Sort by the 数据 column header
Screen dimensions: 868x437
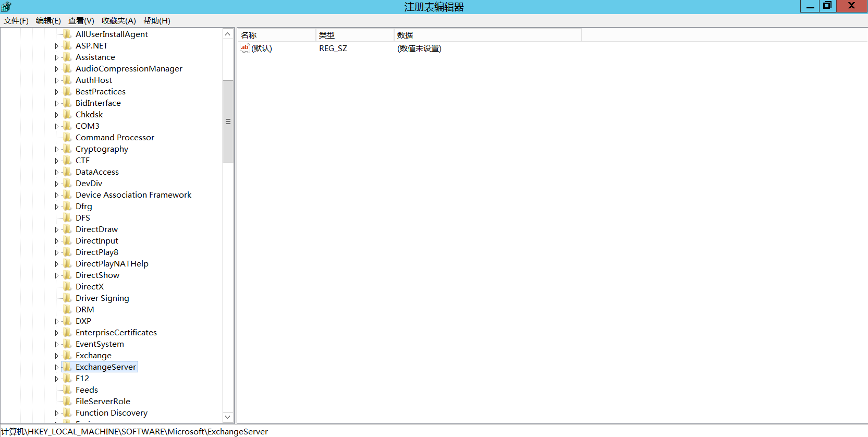[488, 35]
